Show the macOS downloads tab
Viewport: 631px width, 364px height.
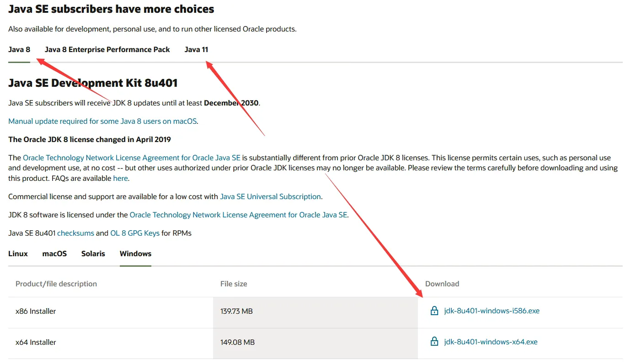coord(54,253)
